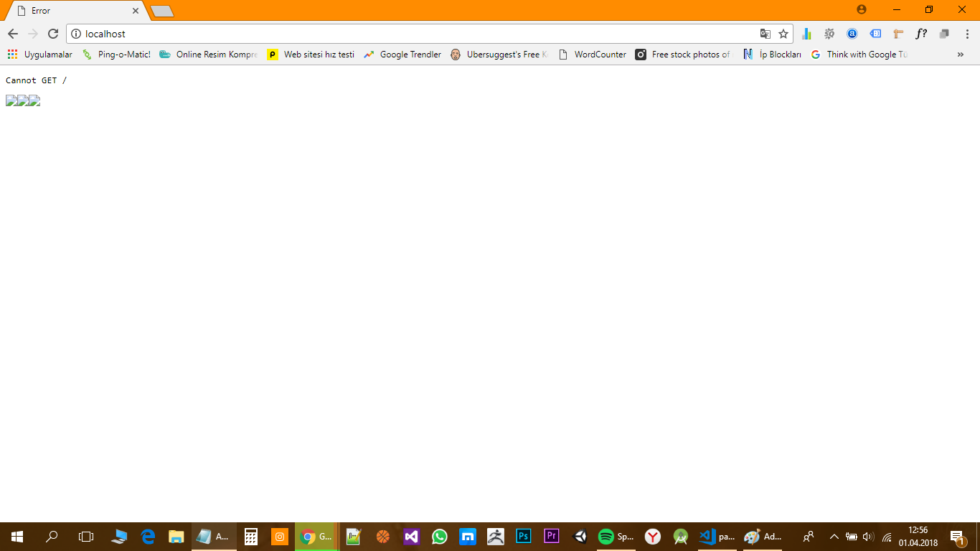Image resolution: width=980 pixels, height=551 pixels.
Task: Open Premiere Pro from the taskbar
Action: (x=551, y=536)
